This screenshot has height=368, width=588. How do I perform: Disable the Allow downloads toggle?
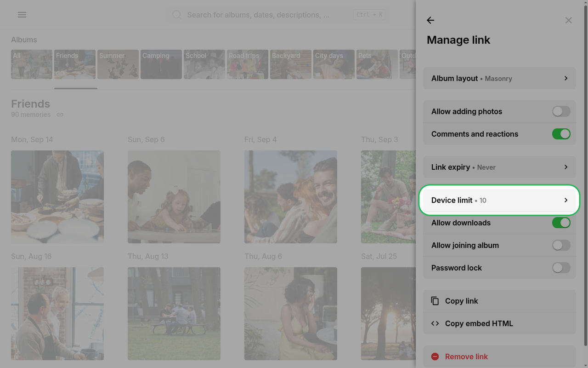click(x=561, y=223)
